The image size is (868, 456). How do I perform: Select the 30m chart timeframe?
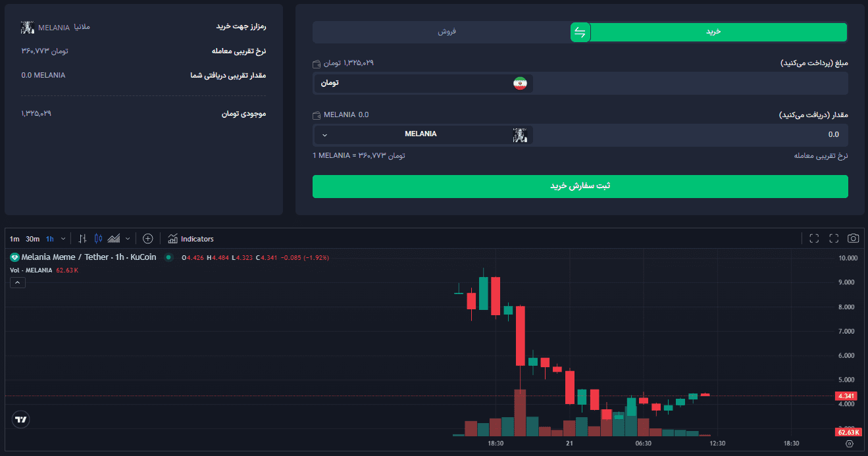coord(33,239)
